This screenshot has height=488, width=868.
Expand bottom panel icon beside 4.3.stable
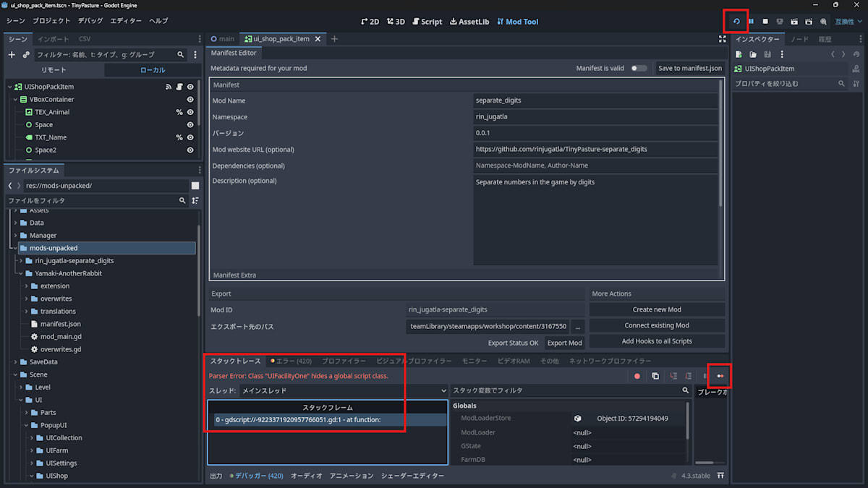(x=720, y=476)
